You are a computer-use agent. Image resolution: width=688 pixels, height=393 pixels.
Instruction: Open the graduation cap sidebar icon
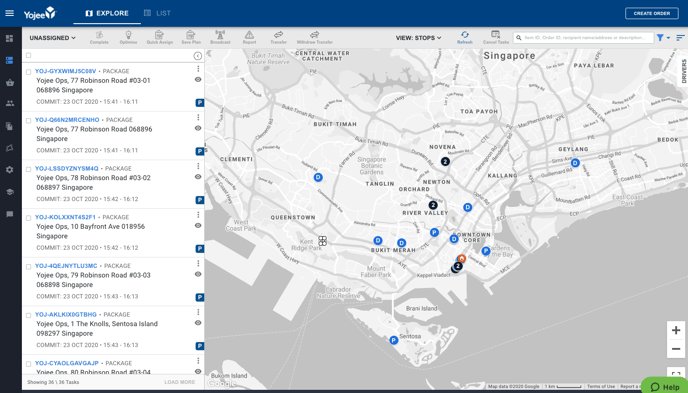click(10, 192)
